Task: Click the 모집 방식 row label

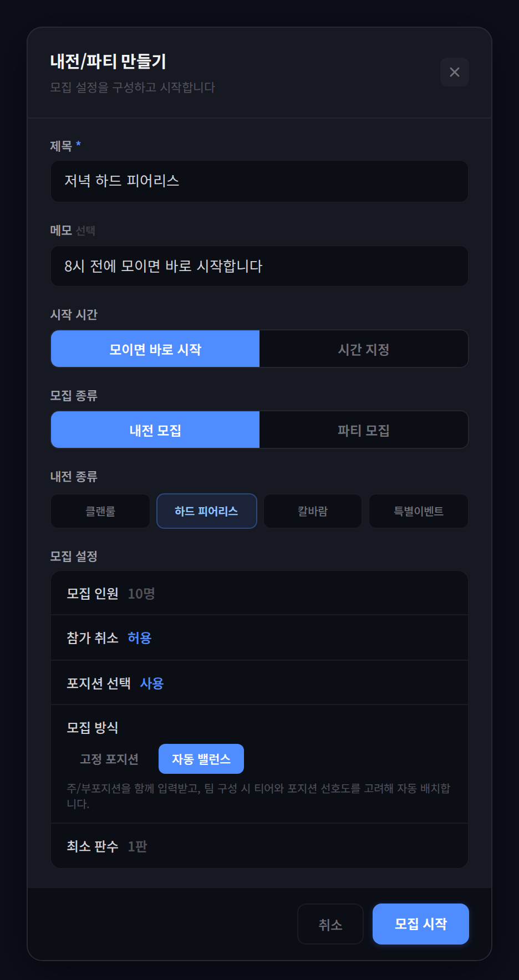Action: click(x=93, y=727)
